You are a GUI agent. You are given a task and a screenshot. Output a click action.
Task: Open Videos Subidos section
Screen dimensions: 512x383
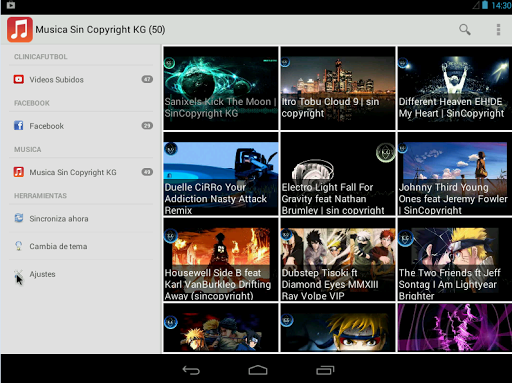81,79
